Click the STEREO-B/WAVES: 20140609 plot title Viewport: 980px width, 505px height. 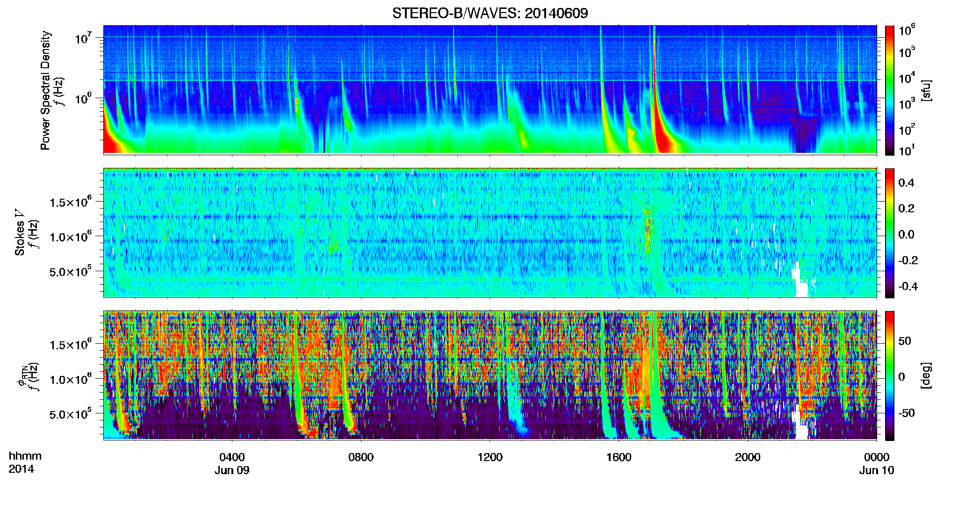490,13
